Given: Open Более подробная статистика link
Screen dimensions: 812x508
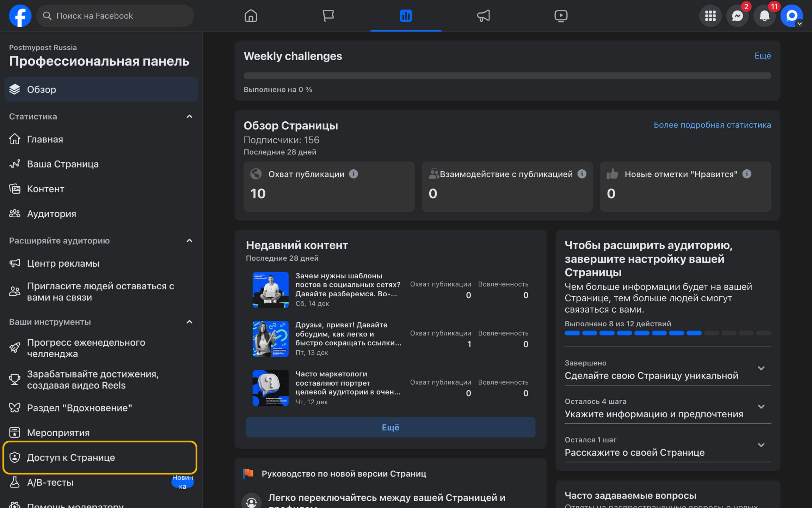Looking at the screenshot, I should click(712, 125).
